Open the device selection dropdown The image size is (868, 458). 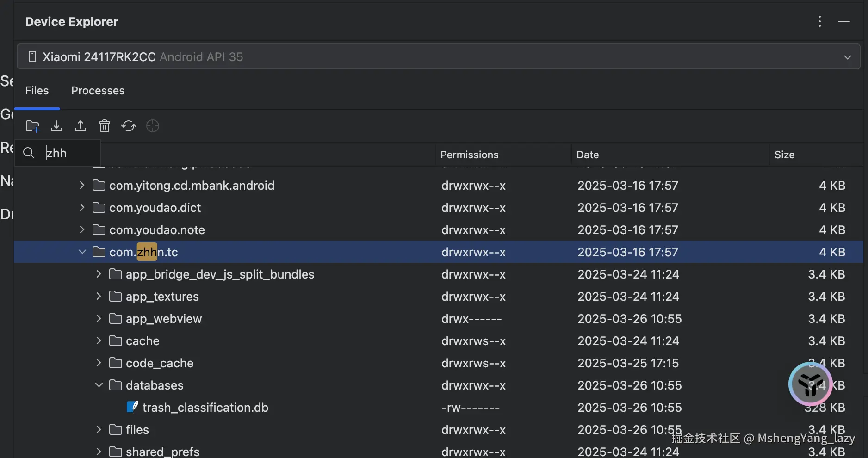[848, 57]
